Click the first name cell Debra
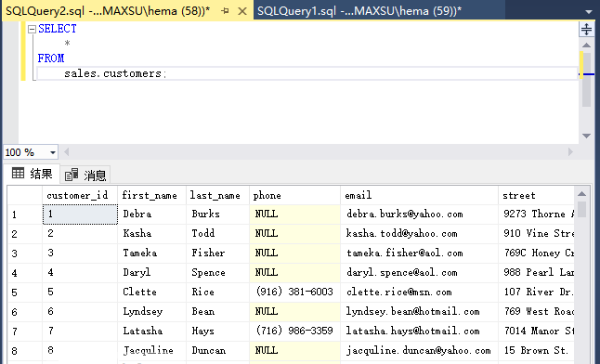This screenshot has width=600, height=364. point(152,214)
